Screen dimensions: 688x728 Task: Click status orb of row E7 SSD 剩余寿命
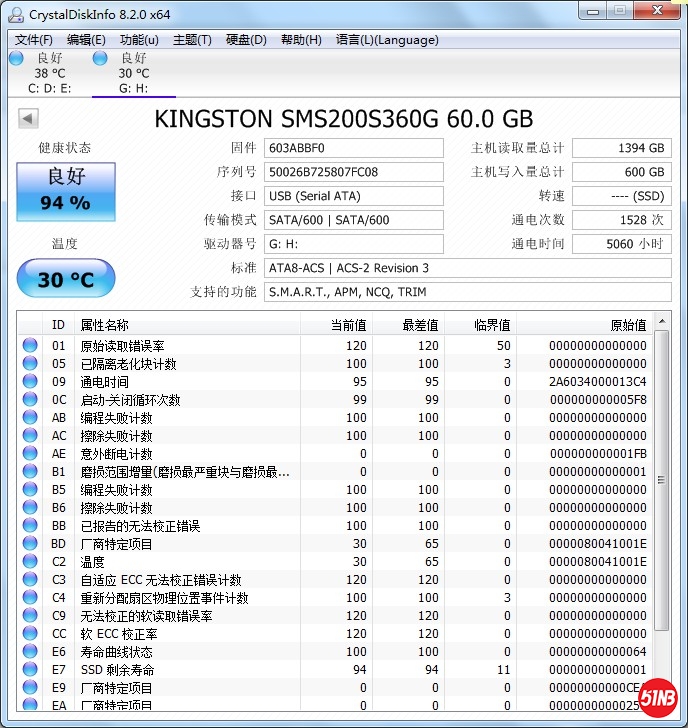click(30, 670)
